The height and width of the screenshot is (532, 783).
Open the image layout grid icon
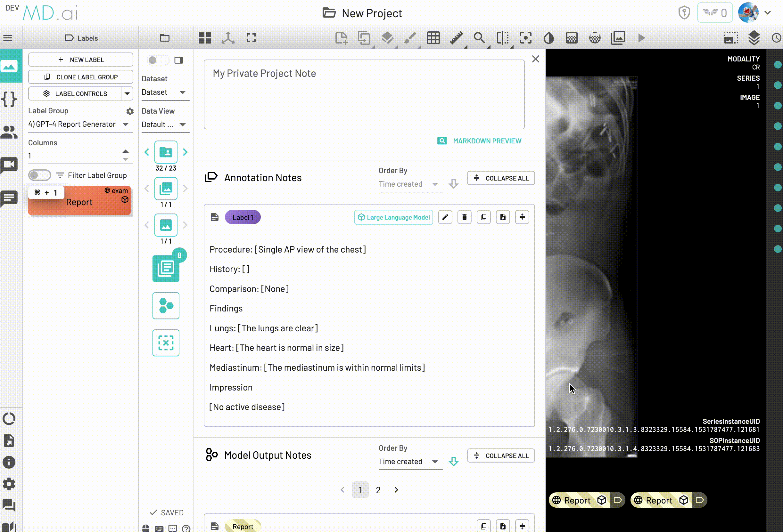click(205, 38)
